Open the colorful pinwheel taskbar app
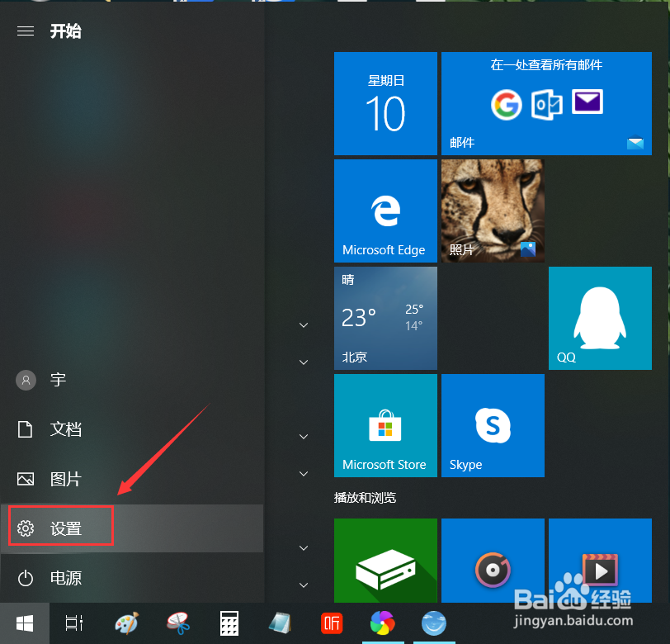The width and height of the screenshot is (670, 644). click(383, 623)
